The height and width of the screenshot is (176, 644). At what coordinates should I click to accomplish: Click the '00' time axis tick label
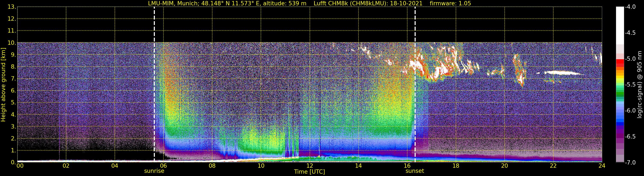[20, 166]
